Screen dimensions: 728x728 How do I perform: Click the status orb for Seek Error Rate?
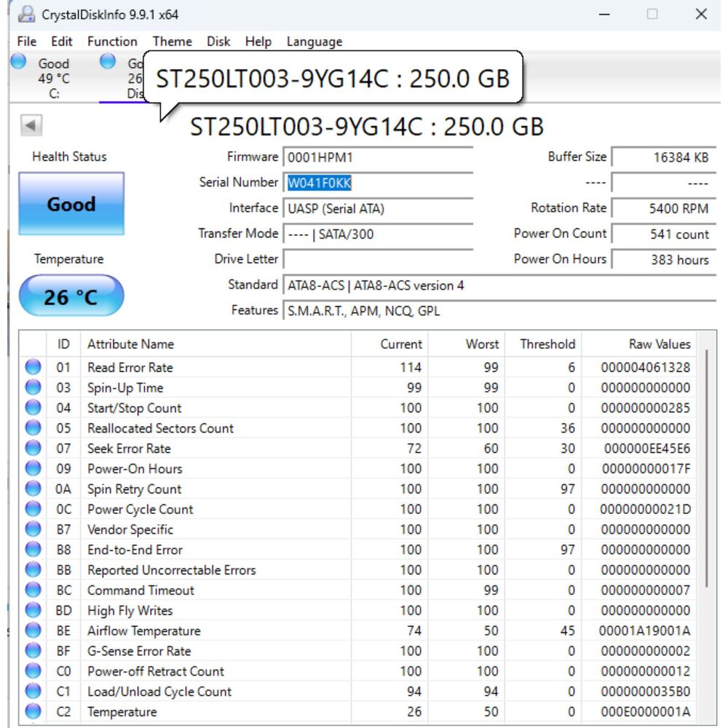(33, 448)
